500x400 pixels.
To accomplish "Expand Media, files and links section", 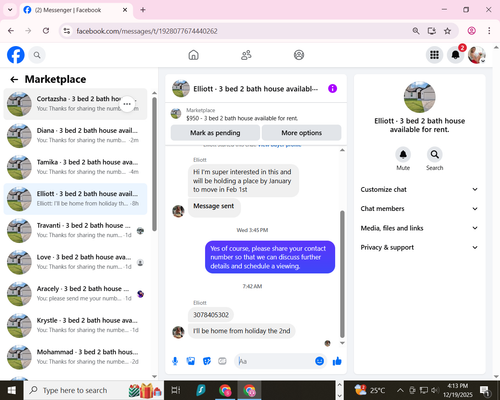I will [419, 228].
